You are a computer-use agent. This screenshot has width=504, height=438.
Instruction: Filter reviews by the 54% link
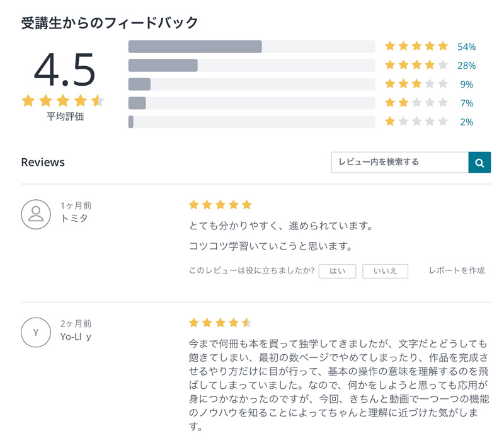tap(466, 47)
